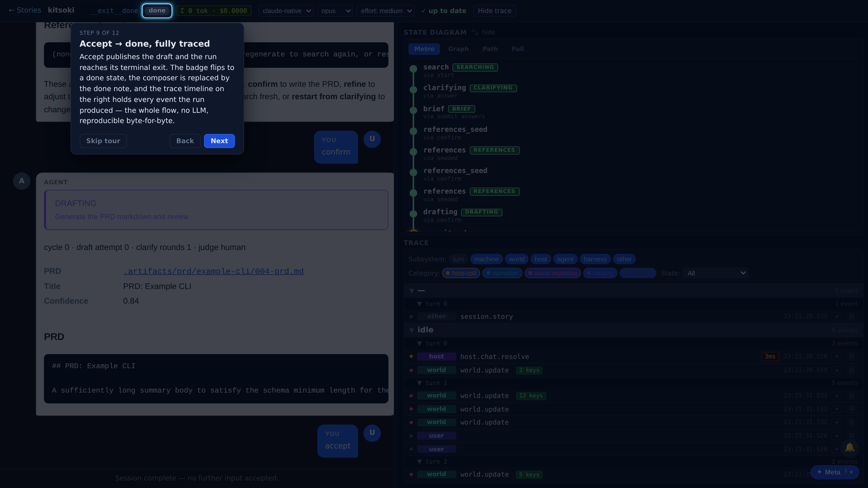
Task: Collapse the dash group with 1 event
Action: [x=412, y=291]
